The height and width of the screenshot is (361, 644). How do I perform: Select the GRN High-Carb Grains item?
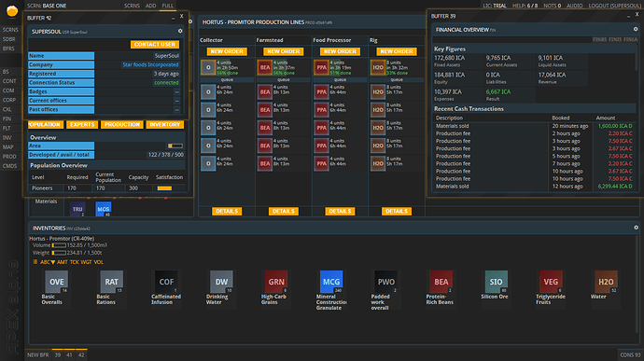[x=276, y=282]
